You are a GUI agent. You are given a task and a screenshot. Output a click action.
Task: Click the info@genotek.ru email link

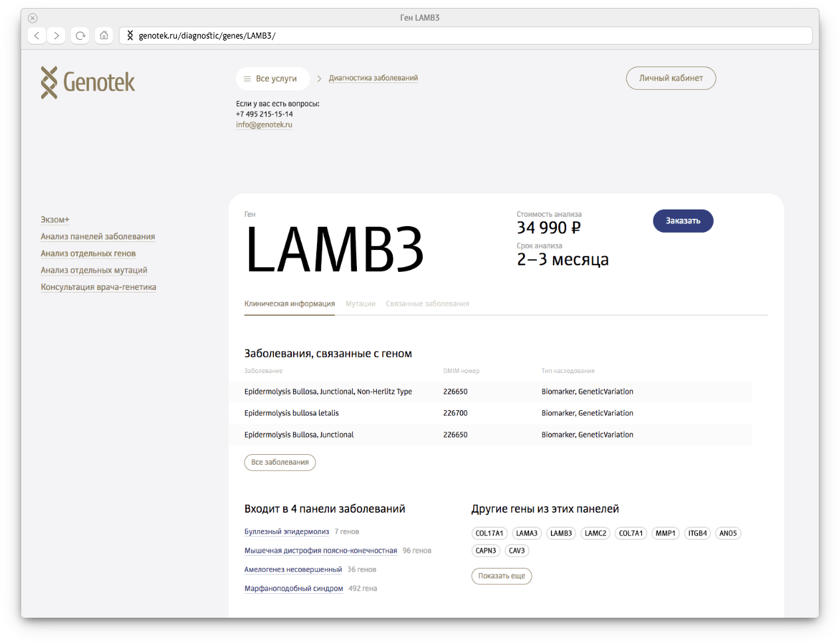[264, 125]
